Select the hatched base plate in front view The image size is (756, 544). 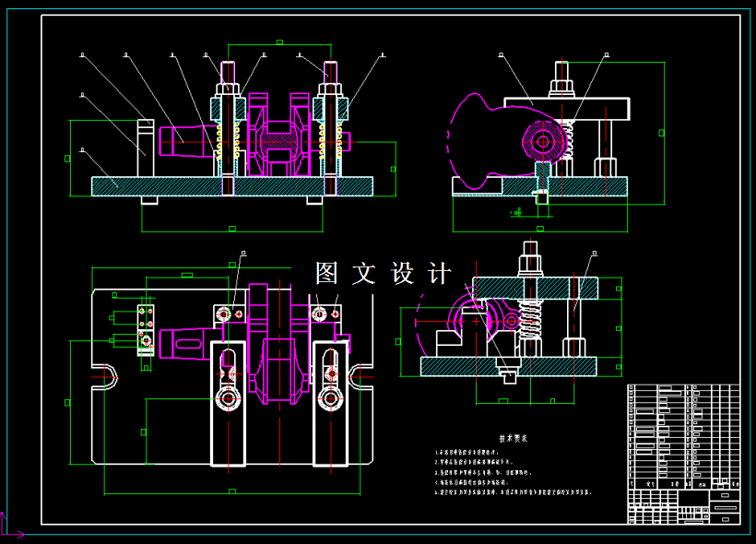click(x=232, y=186)
